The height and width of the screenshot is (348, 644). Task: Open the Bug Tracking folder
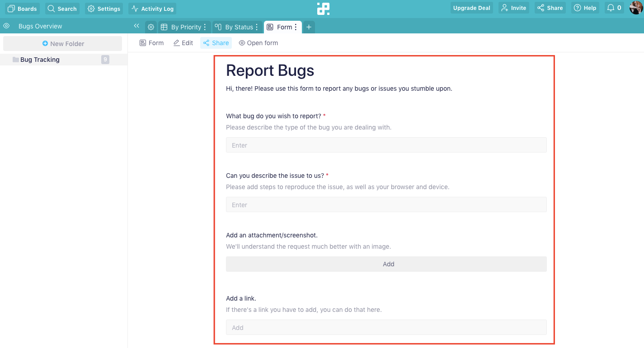click(40, 60)
